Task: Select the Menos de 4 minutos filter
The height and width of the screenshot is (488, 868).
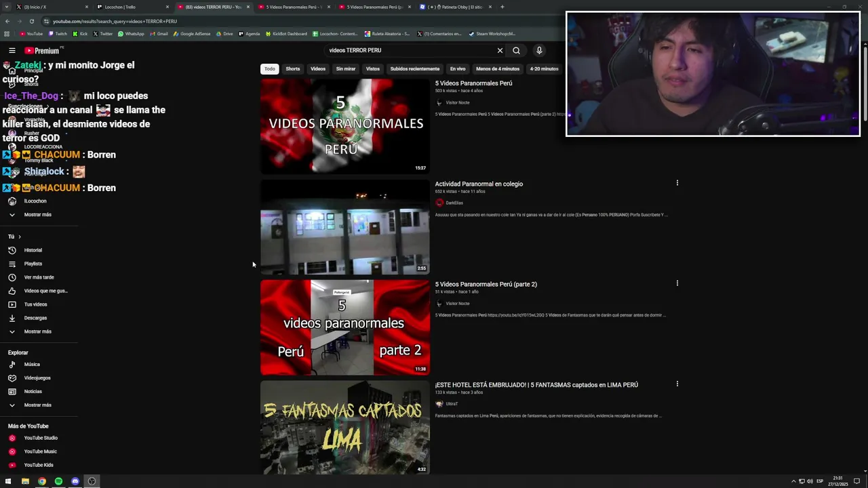Action: pyautogui.click(x=498, y=68)
